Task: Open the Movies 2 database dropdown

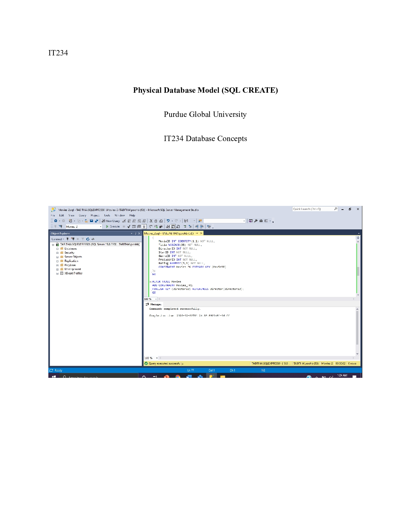Action: [100, 227]
